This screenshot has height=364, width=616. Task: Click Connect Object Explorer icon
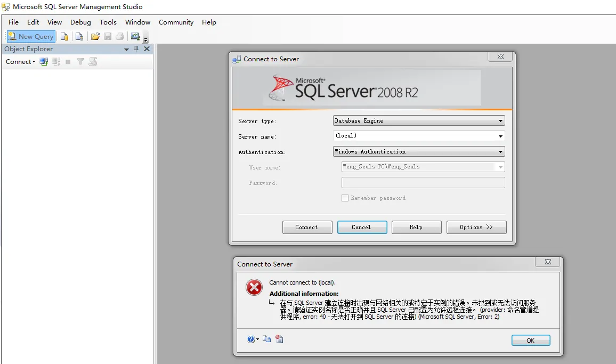point(44,62)
